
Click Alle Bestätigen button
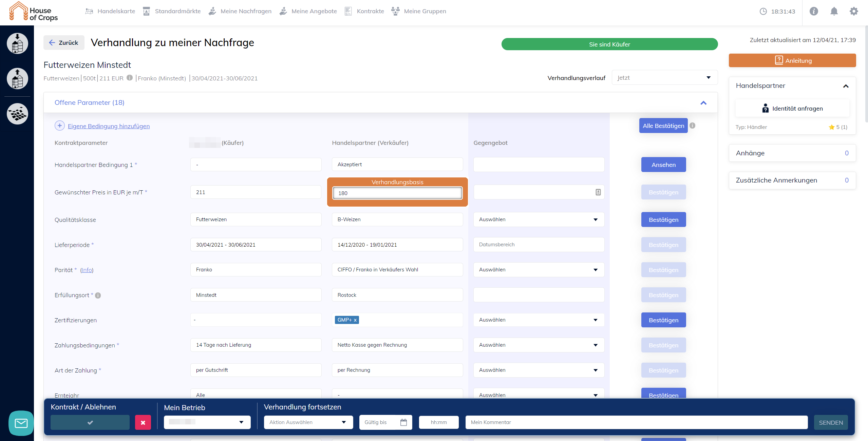coord(663,126)
